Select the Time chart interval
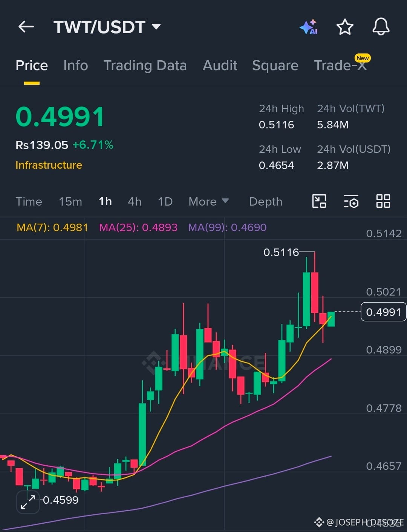Screen dimensions: 407x532 [29, 201]
